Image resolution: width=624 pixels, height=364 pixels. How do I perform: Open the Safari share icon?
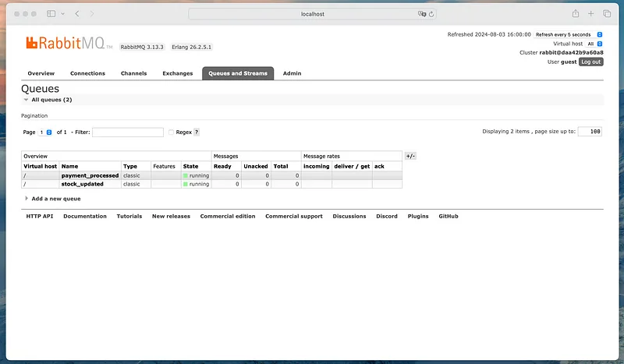(x=576, y=13)
